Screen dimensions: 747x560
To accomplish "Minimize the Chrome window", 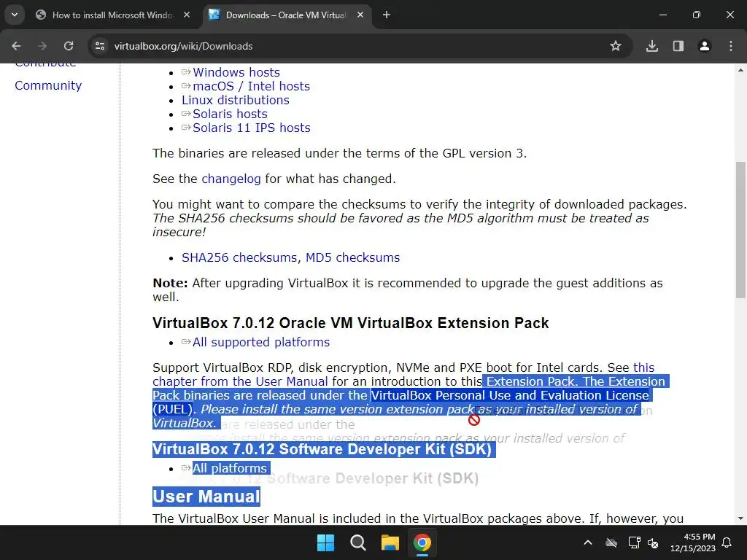I will pyautogui.click(x=662, y=15).
